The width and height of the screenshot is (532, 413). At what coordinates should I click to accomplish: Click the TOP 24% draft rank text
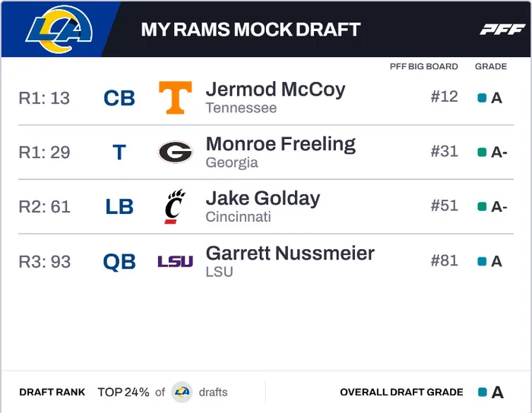(123, 393)
